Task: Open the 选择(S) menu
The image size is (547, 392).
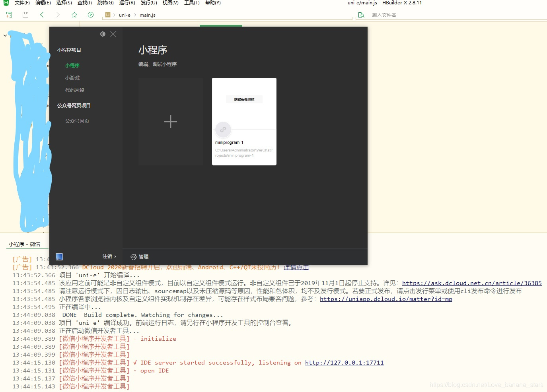Action: [x=64, y=3]
